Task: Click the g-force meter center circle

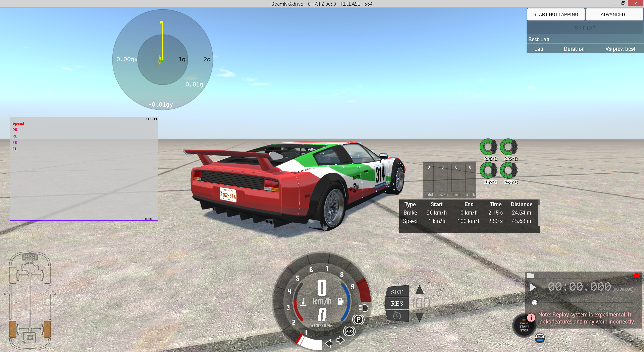Action: click(162, 60)
